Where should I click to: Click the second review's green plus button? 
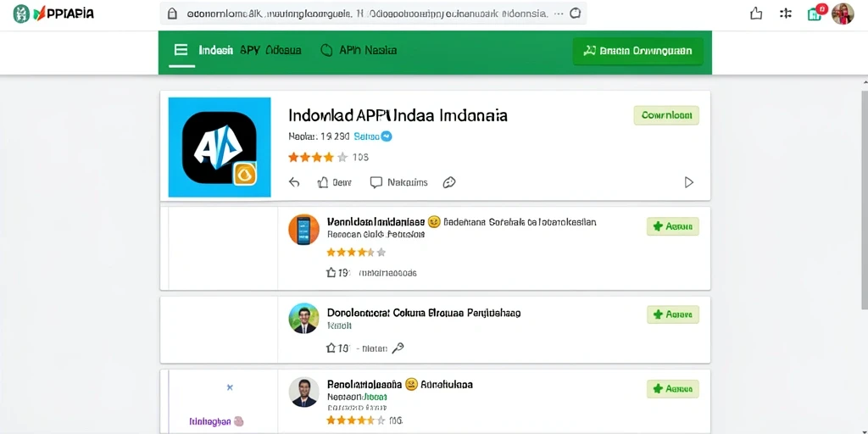672,314
